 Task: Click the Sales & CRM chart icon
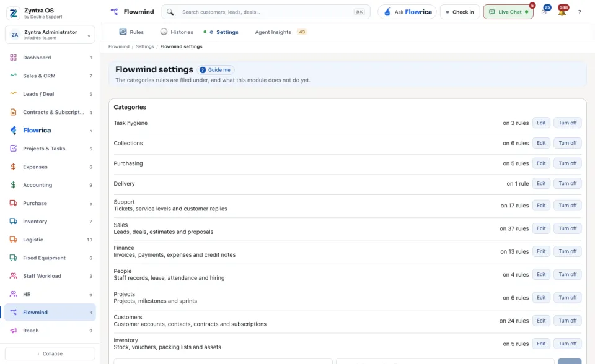click(13, 76)
